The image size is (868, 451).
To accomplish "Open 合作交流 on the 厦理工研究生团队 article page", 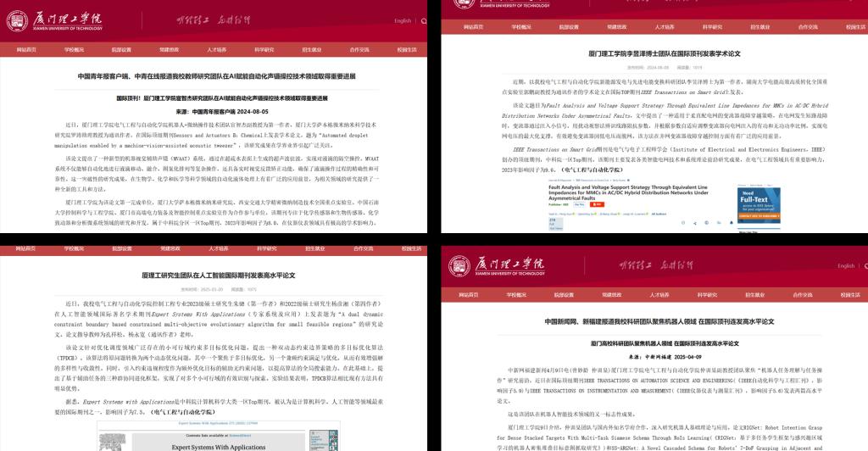I will coord(363,248).
